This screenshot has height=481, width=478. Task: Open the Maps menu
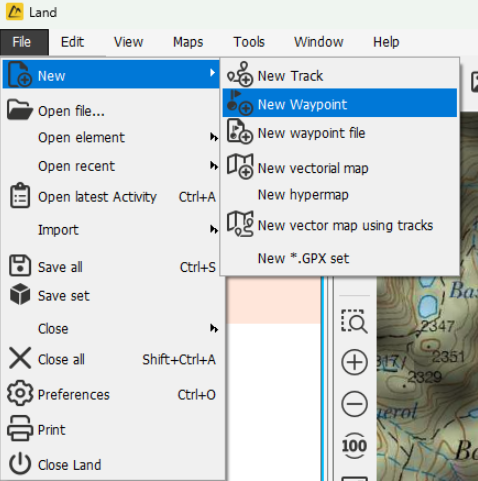tap(188, 42)
